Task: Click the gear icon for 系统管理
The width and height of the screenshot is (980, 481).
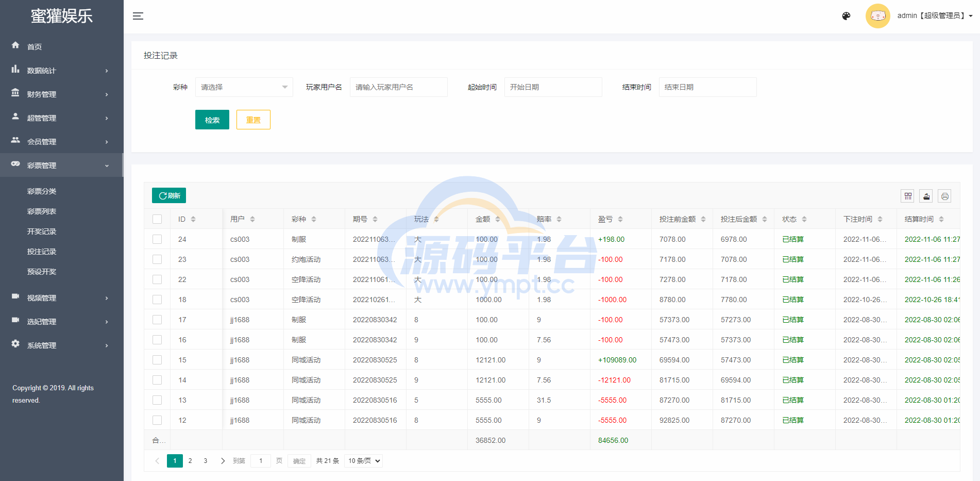Action: click(15, 344)
